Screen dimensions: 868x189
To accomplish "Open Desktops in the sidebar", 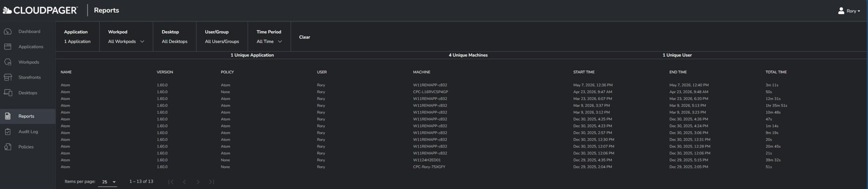I will (28, 93).
